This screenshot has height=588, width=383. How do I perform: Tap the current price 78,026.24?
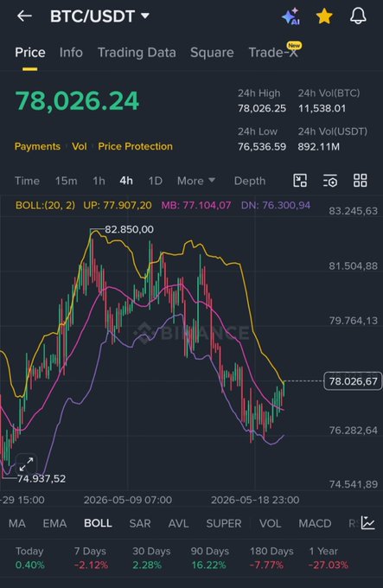pos(77,101)
